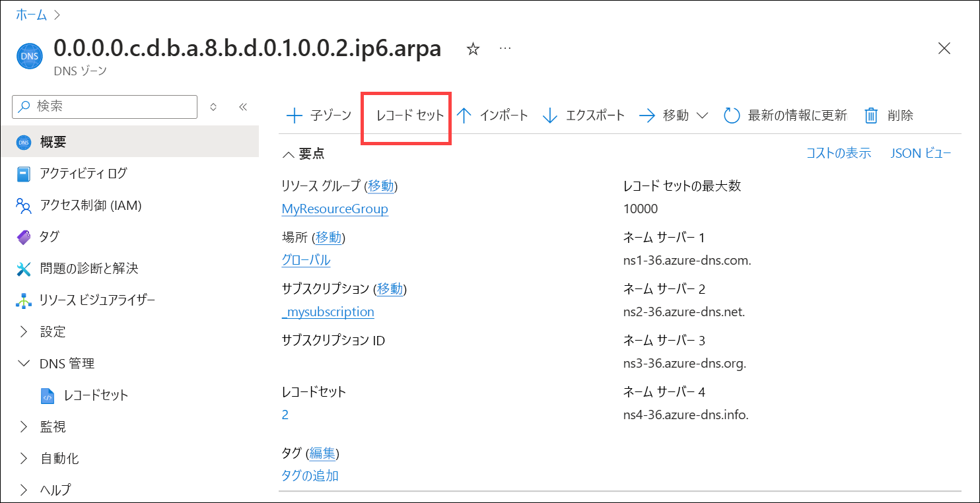Image resolution: width=980 pixels, height=503 pixels.
Task: Click 編集 link next to タグ
Action: 322,453
